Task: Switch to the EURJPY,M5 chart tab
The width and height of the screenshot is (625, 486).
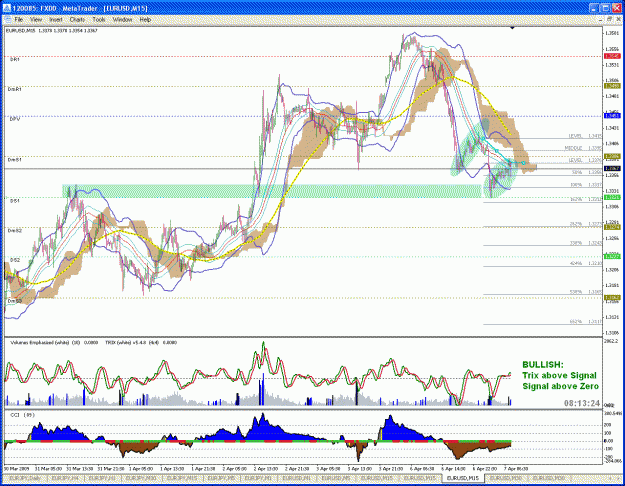Action: (x=221, y=478)
